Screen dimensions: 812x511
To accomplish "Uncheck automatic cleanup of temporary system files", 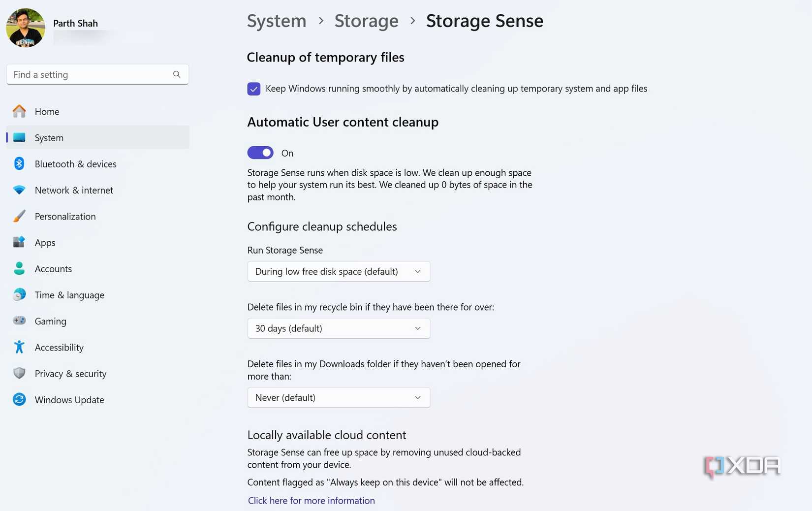I will 253,89.
